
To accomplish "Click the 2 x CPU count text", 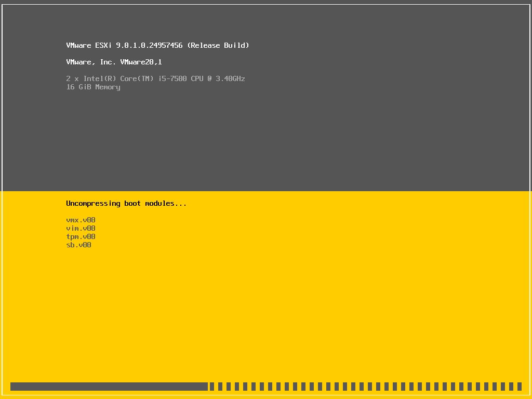I will point(72,78).
